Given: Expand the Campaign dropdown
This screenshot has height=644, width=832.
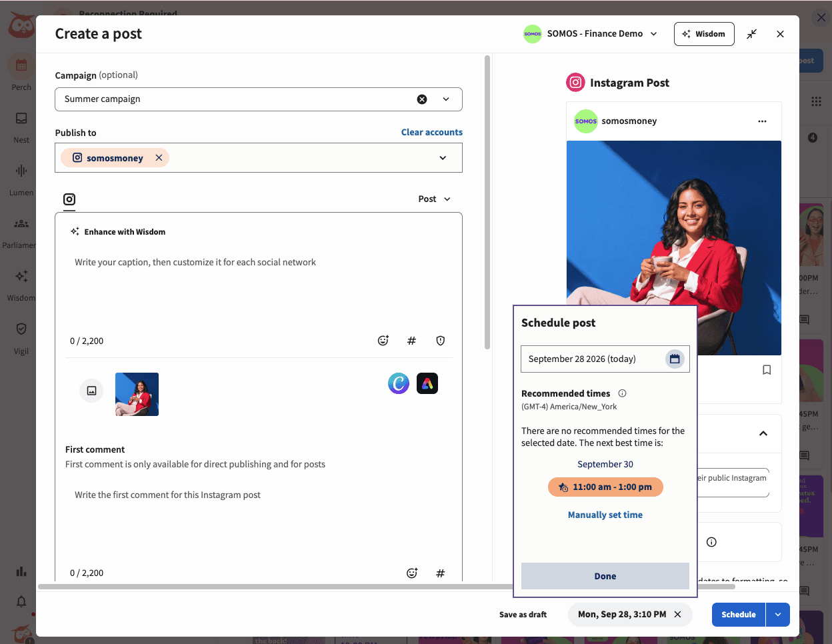Looking at the screenshot, I should (446, 99).
